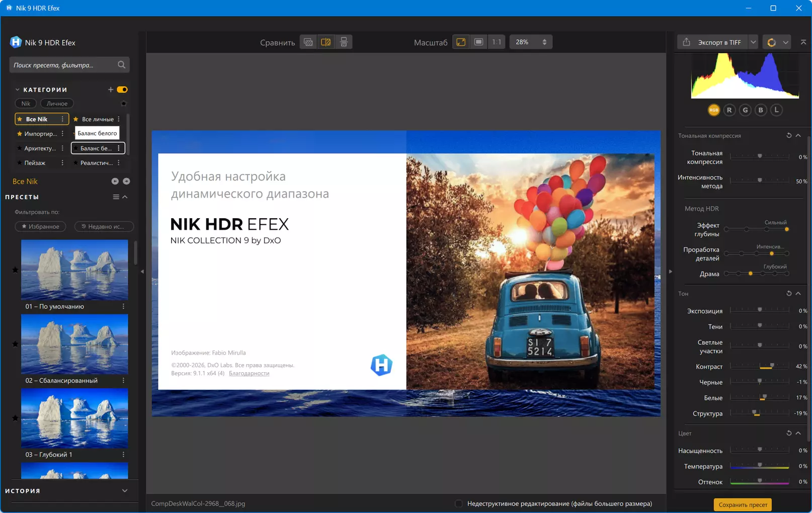Click the DxO aperture logo button
This screenshot has height=513, width=812.
tap(772, 42)
